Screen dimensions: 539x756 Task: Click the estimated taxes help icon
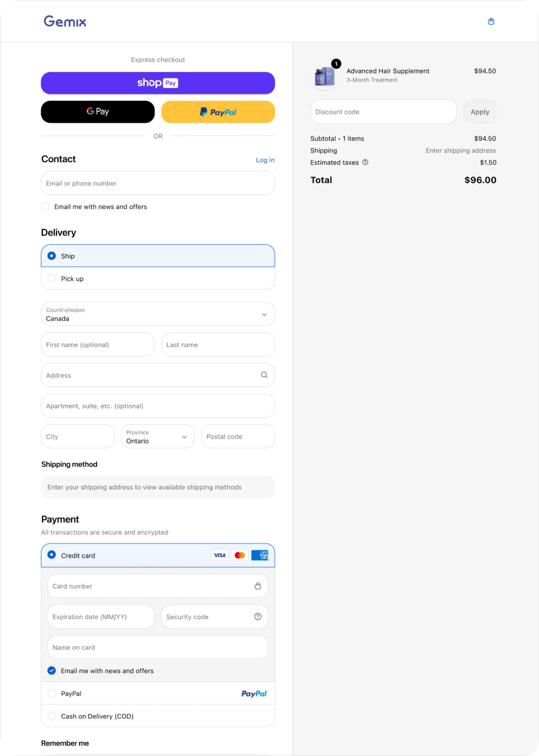pos(365,162)
